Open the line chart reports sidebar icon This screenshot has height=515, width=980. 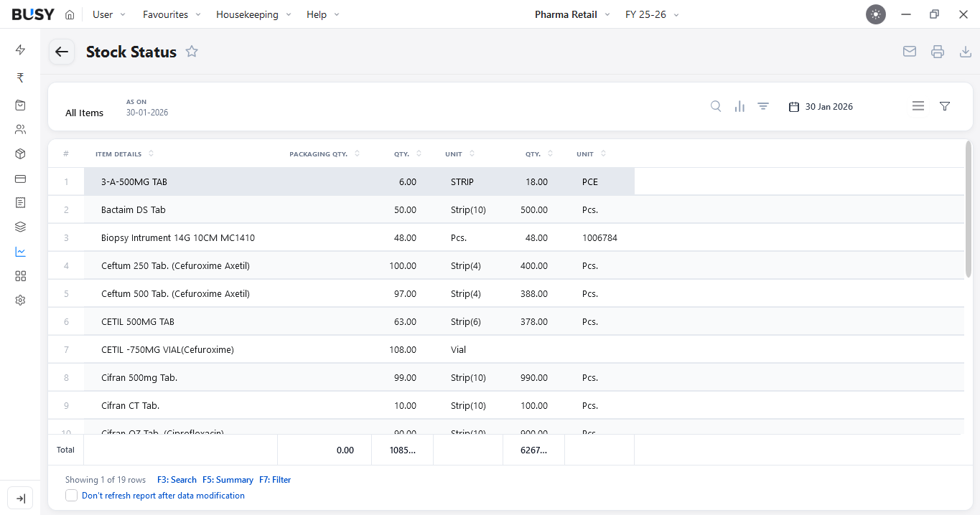20,252
